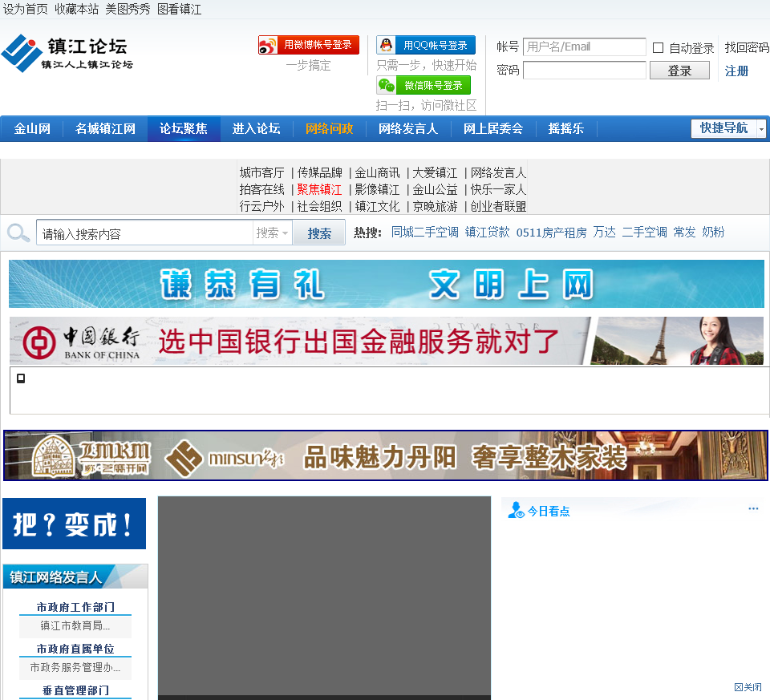Click hot search 0511房产租房
Image resolution: width=770 pixels, height=700 pixels.
point(552,233)
